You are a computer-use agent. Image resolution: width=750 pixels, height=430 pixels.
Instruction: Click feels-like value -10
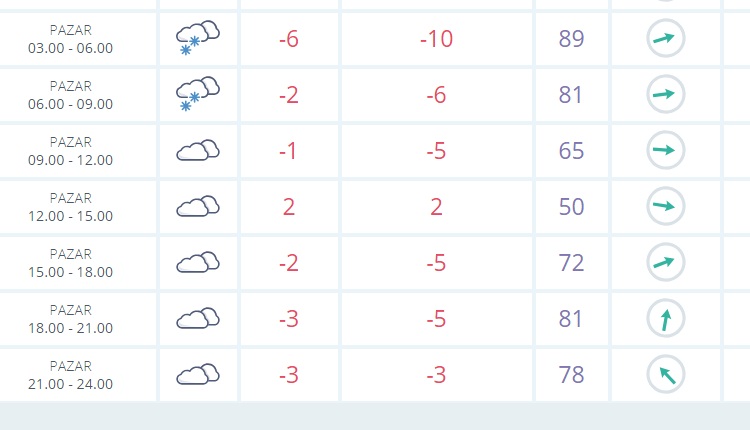(436, 39)
